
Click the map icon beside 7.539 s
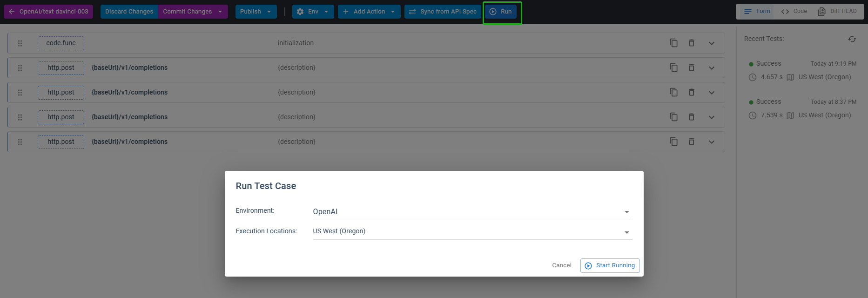(790, 115)
